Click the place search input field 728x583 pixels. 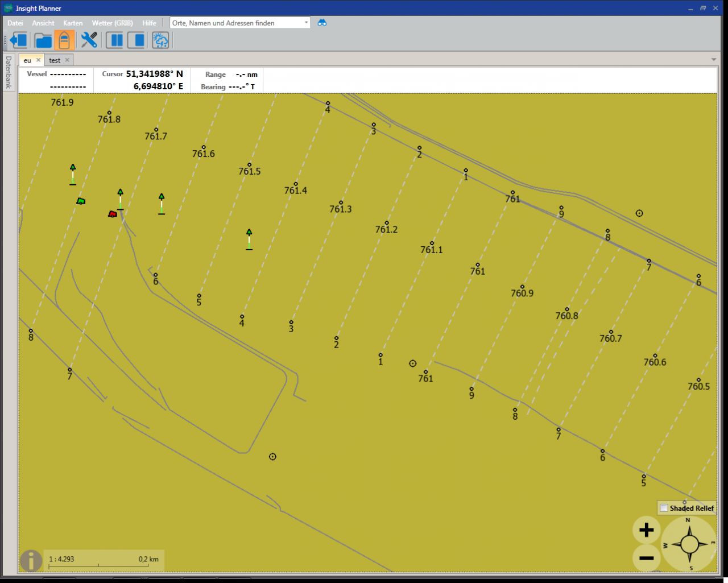coord(236,23)
